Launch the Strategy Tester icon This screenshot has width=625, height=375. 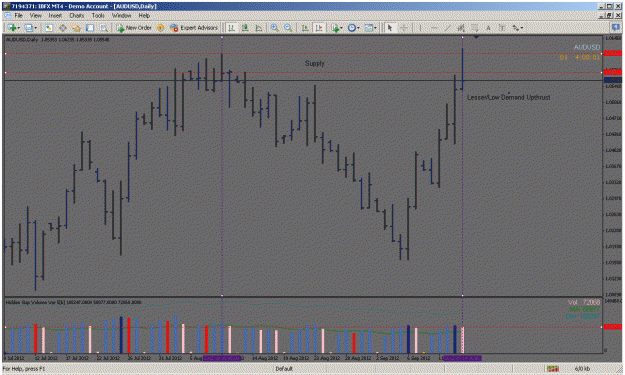point(104,28)
